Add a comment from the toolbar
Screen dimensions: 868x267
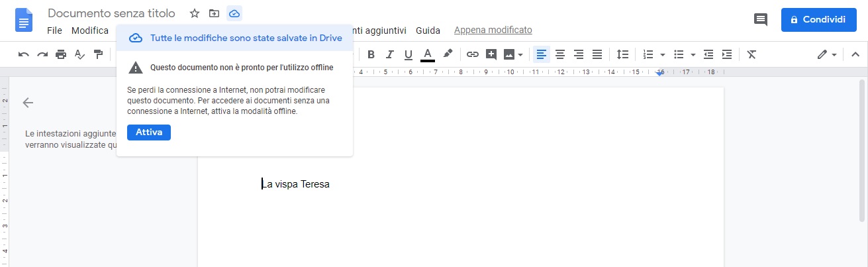pyautogui.click(x=491, y=54)
